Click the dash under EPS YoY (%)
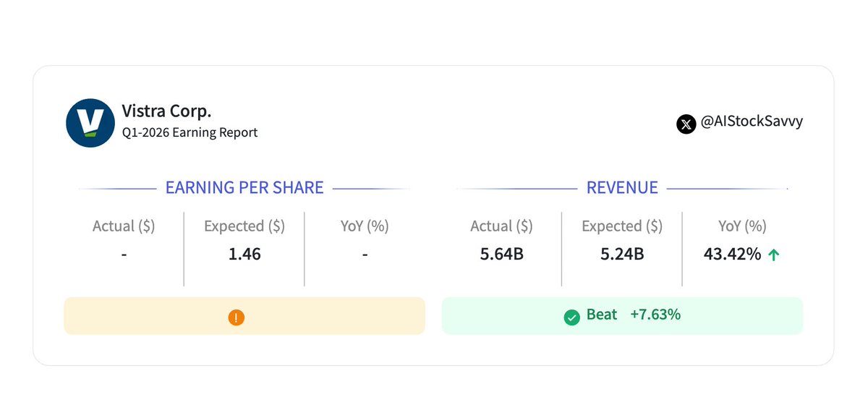 (365, 255)
